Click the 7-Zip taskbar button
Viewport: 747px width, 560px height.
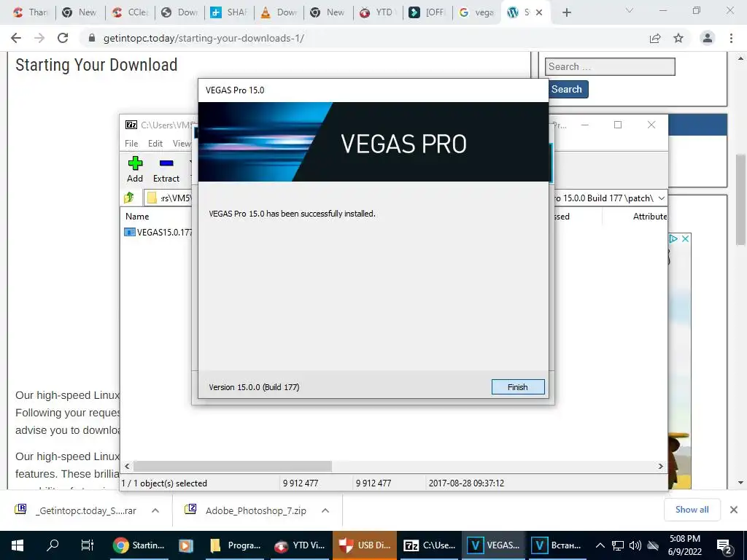coord(429,545)
